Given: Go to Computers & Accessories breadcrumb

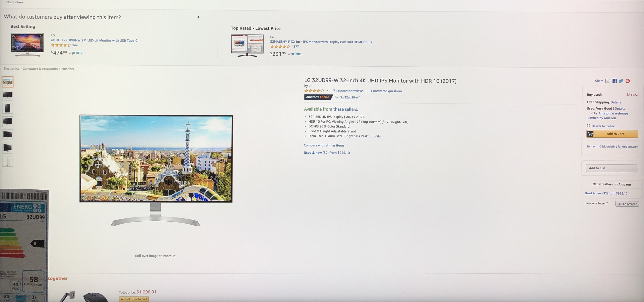Looking at the screenshot, I should tap(40, 69).
